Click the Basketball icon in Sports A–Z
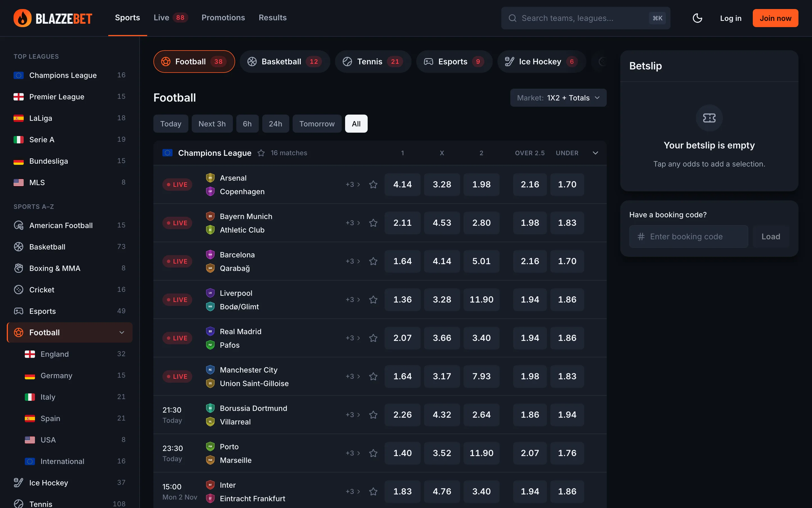 point(19,247)
